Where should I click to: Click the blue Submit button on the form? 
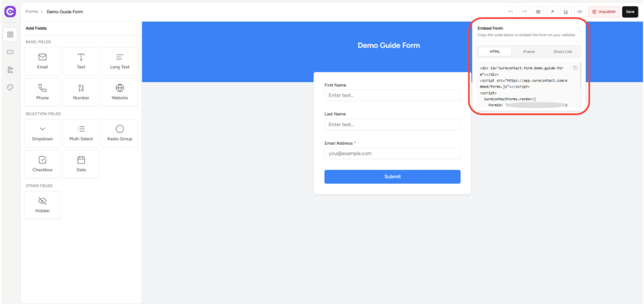click(x=392, y=176)
